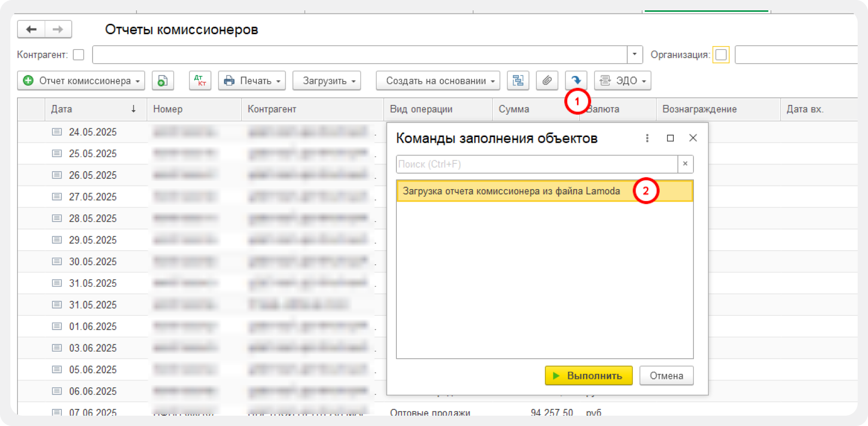The height and width of the screenshot is (426, 868).
Task: Click the Контрагент column header
Action: point(312,109)
